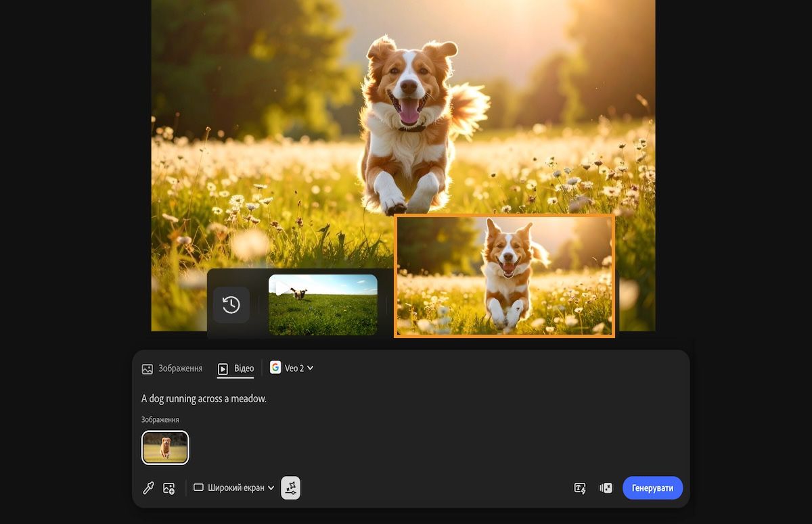Screen dimensions: 812x524
Task: Expand the Широкий екран aspect ratio dropdown
Action: 234,487
